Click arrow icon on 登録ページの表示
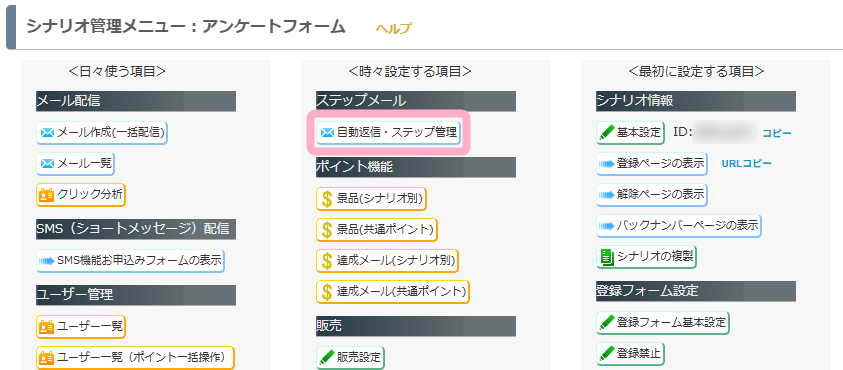The width and height of the screenshot is (843, 370). (608, 164)
